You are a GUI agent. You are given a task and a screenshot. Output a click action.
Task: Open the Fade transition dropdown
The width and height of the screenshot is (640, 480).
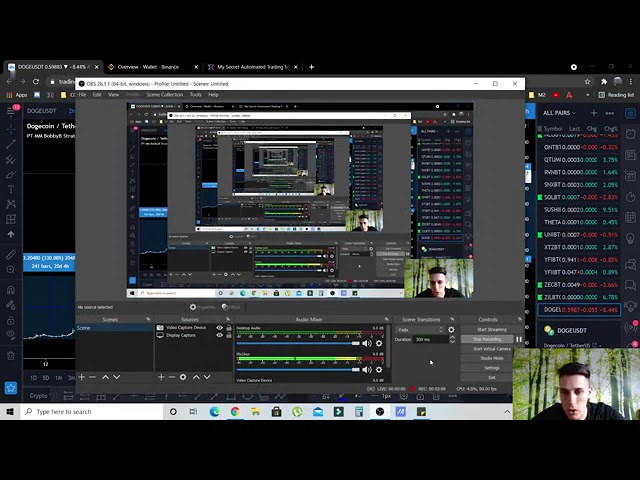[420, 329]
